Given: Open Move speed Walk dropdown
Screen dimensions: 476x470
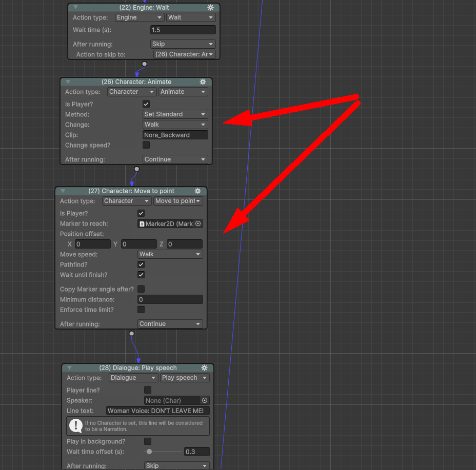Looking at the screenshot, I should click(170, 254).
